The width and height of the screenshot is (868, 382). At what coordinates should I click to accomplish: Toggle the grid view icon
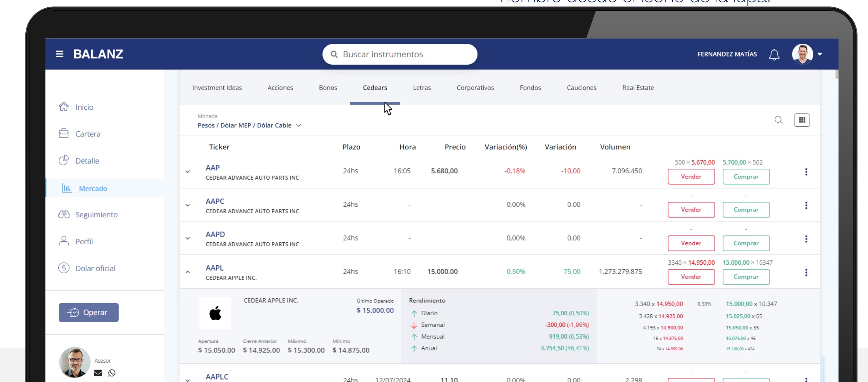pos(802,120)
